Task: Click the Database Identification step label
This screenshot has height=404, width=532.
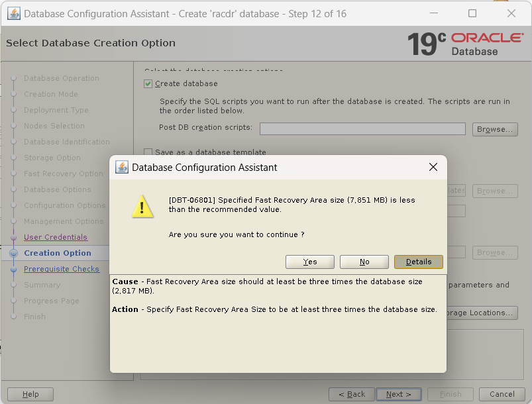Action: [67, 142]
